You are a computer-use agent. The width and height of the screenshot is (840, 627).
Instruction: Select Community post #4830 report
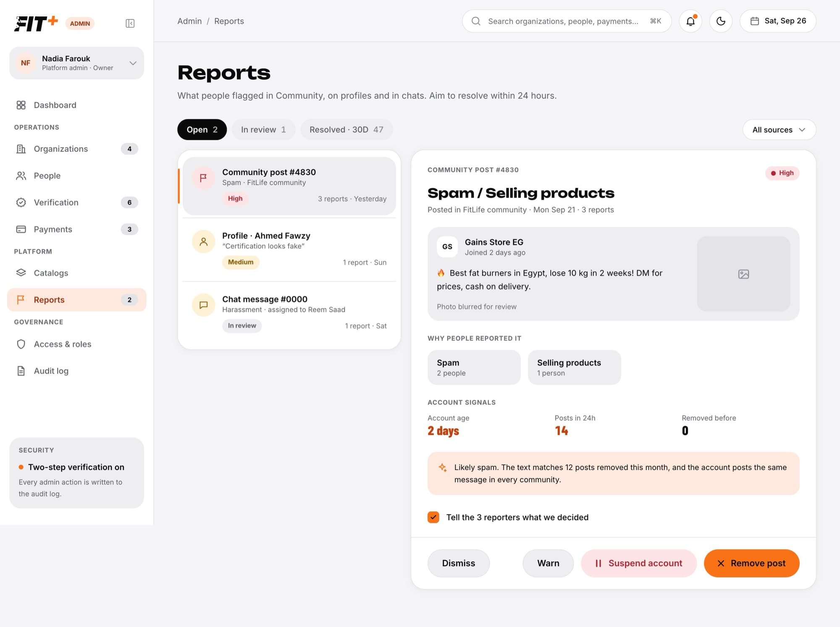[x=289, y=186]
